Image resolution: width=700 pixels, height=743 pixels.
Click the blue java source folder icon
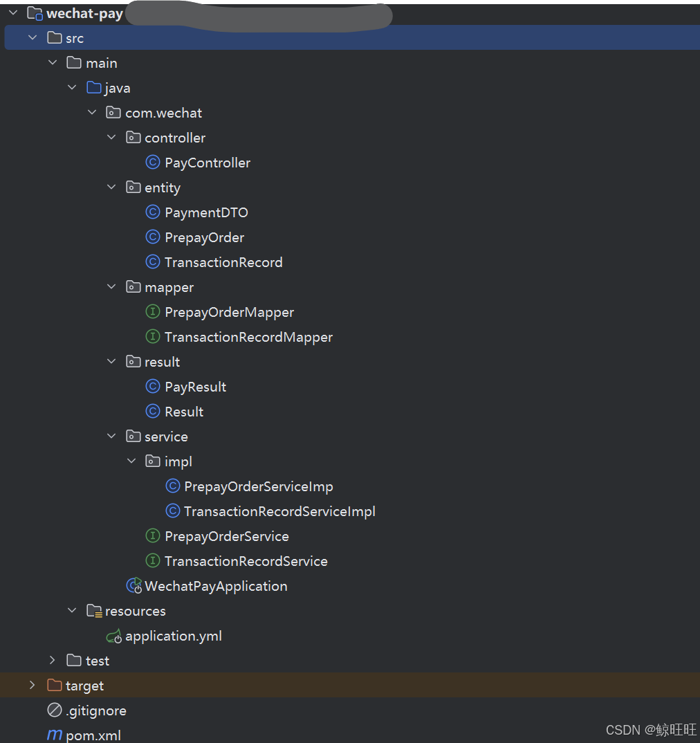click(94, 88)
